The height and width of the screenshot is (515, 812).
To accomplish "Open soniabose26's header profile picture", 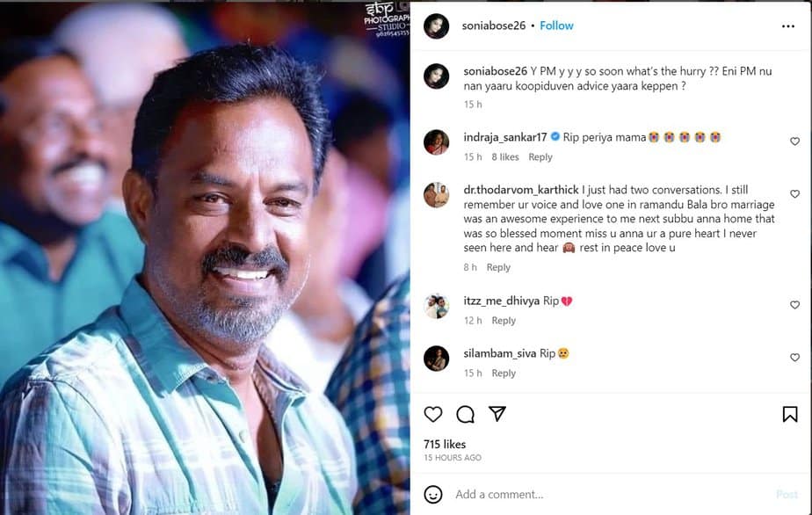I will tap(437, 26).
